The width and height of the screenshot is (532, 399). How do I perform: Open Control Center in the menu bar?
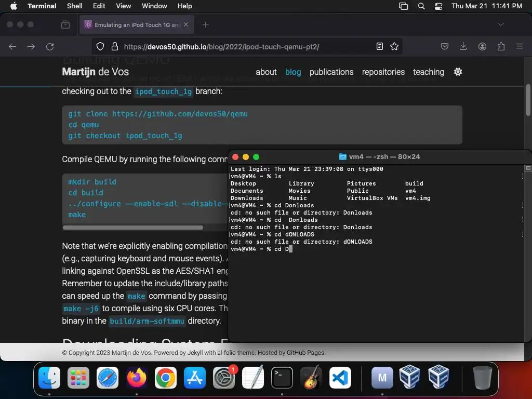[438, 6]
